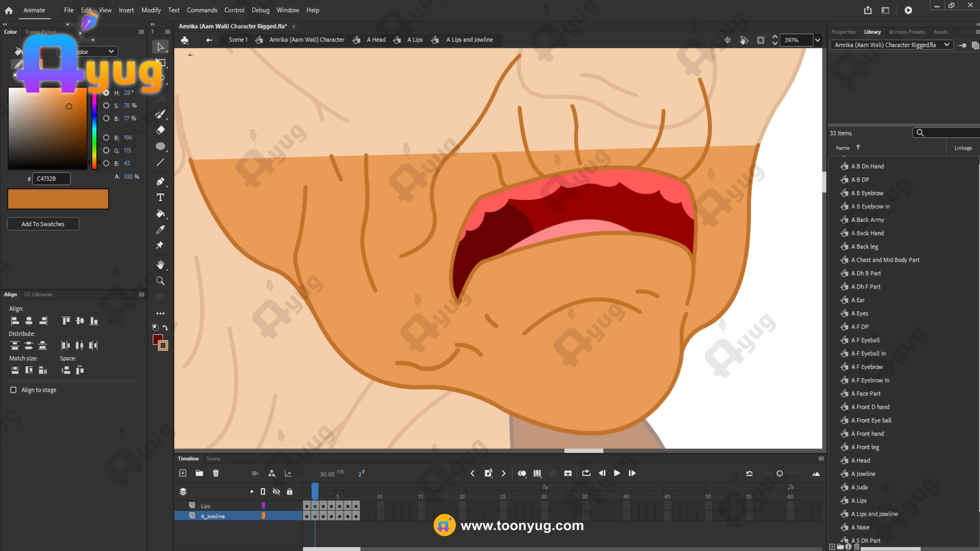Image resolution: width=980 pixels, height=551 pixels.
Task: Enable the Align to stage checkbox
Action: point(13,390)
